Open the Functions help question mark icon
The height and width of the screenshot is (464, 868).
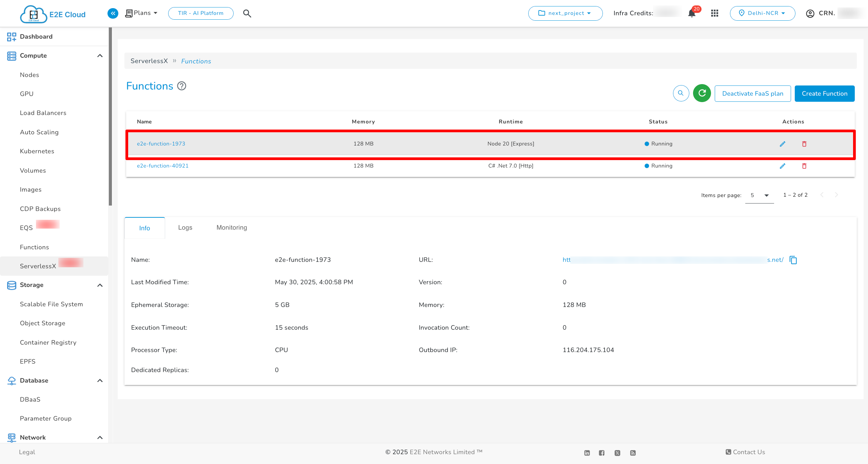[x=182, y=86]
